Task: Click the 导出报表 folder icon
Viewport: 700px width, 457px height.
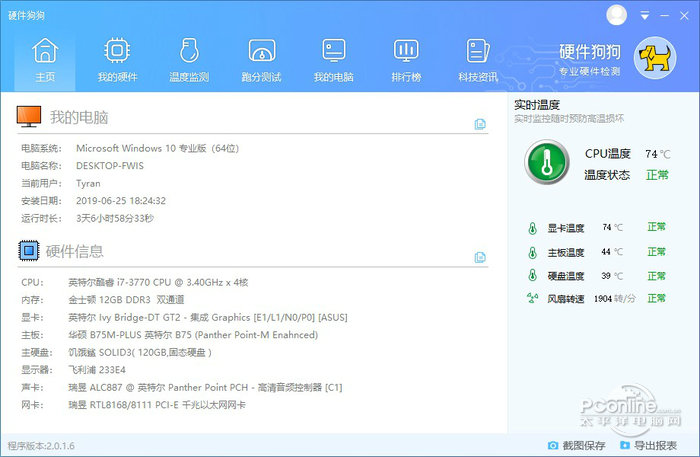Action: click(x=625, y=445)
